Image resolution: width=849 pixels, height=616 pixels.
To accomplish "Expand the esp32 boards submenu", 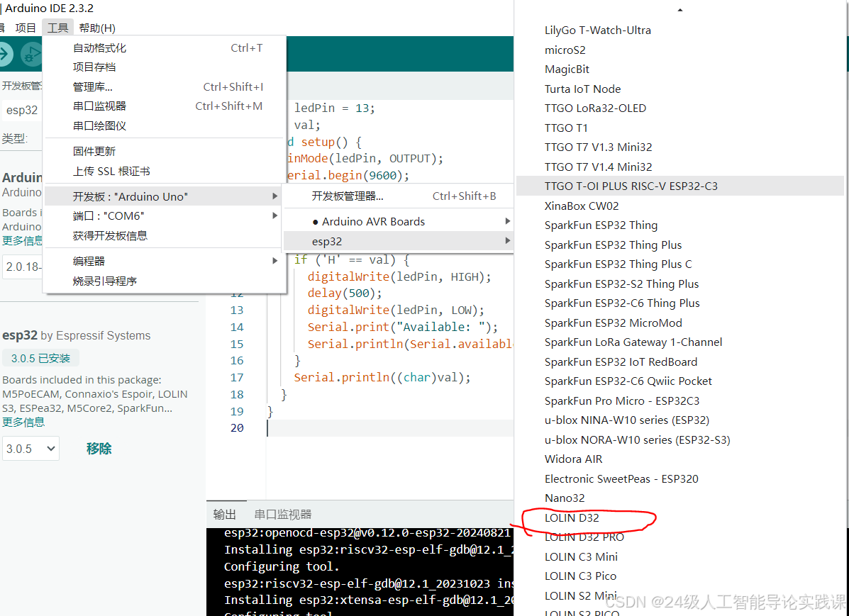I will [x=399, y=242].
